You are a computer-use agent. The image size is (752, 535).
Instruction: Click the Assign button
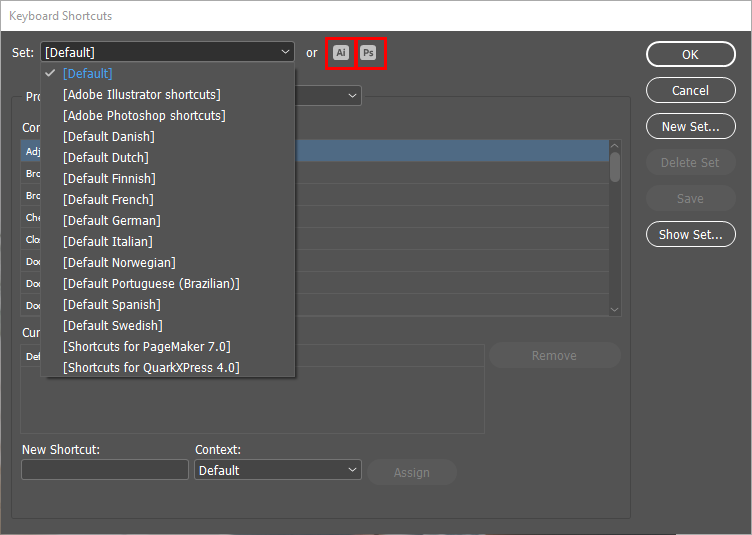pyautogui.click(x=411, y=472)
